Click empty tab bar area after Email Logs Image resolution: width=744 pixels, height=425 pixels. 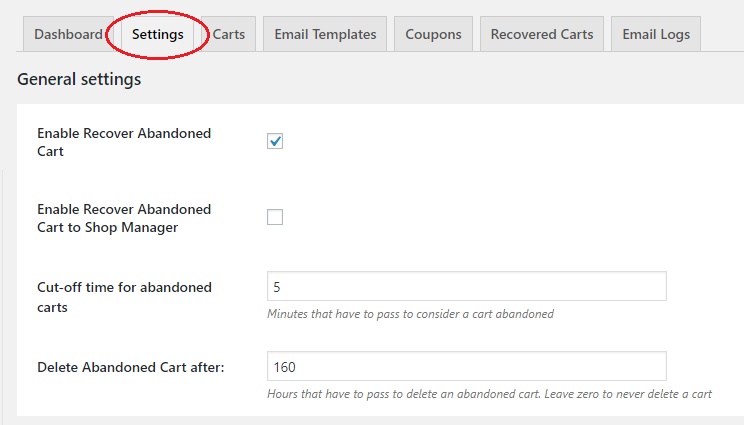pos(722,34)
